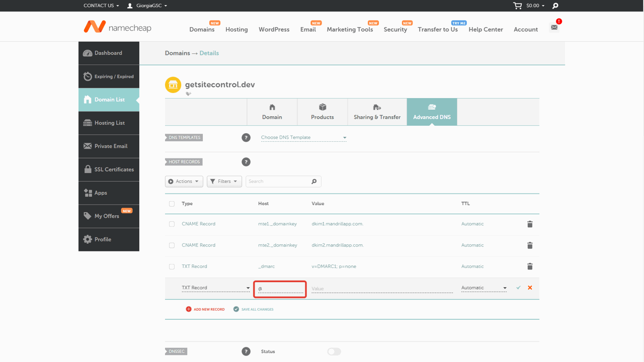The image size is (644, 362).
Task: Click the messages envelope icon with notification badge
Action: pos(554,27)
